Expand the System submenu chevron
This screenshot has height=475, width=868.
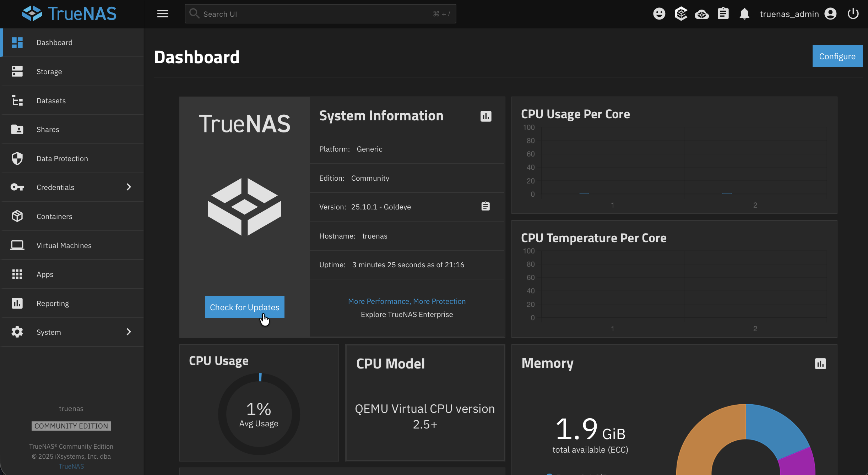coord(129,332)
